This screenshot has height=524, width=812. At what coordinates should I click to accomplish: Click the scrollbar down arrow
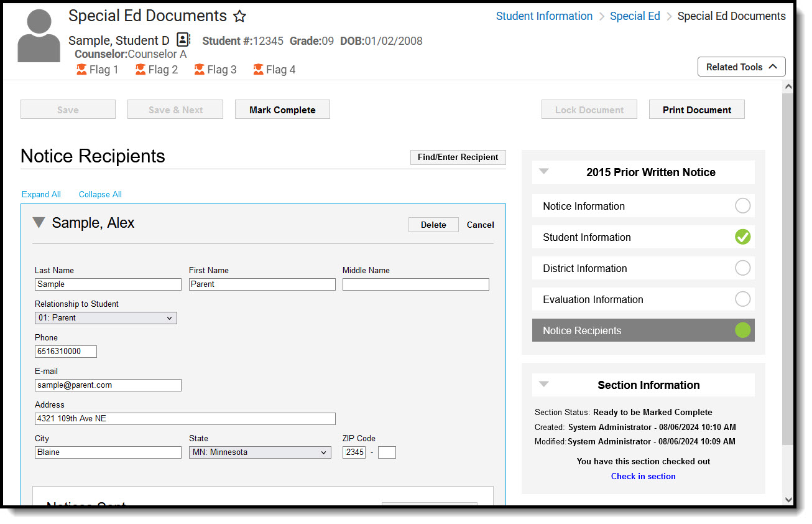pos(788,499)
